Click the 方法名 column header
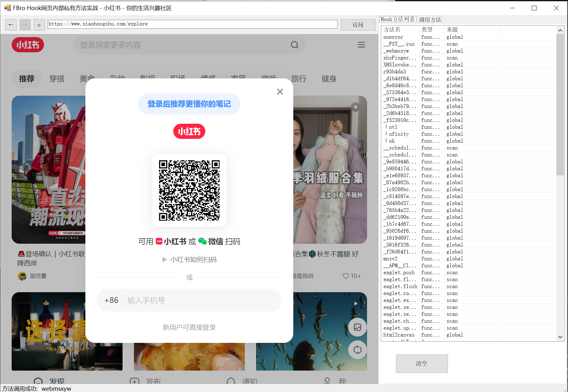 [400, 29]
